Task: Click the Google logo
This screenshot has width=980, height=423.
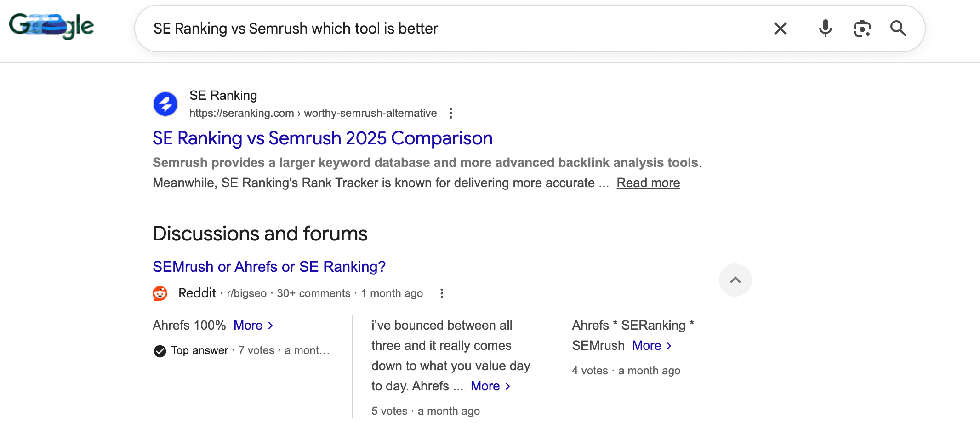Action: click(x=52, y=27)
